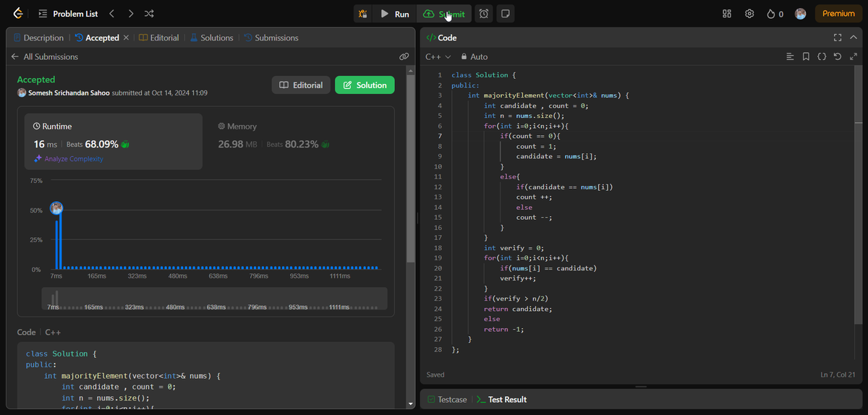Open Somesh Srichandan Sahoo's profile
Image resolution: width=868 pixels, height=415 pixels.
[69, 93]
